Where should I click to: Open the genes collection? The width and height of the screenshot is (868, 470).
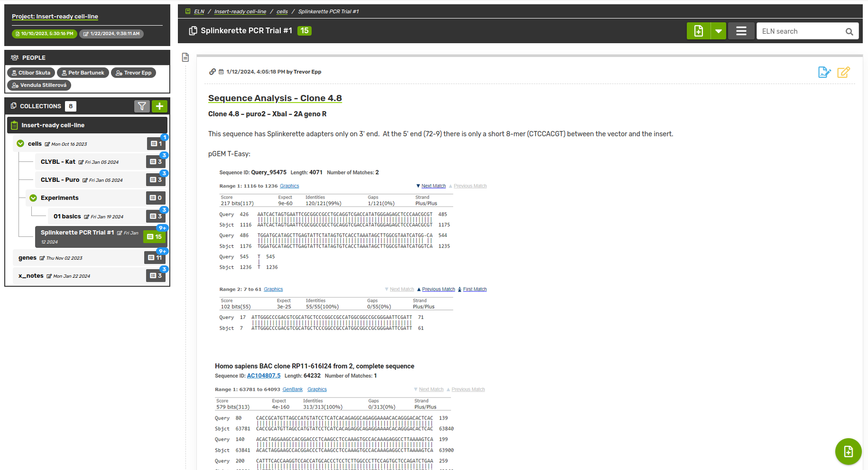28,258
